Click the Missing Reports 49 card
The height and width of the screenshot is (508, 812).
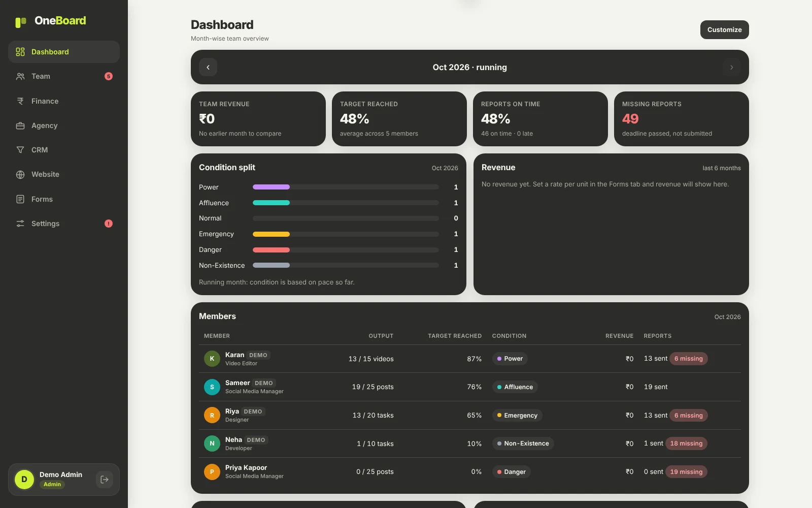coord(682,119)
